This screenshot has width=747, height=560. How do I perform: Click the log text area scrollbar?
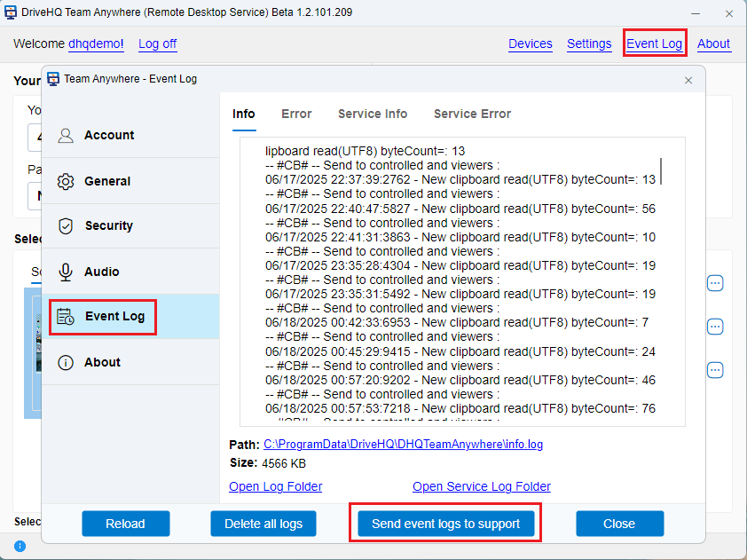661,170
